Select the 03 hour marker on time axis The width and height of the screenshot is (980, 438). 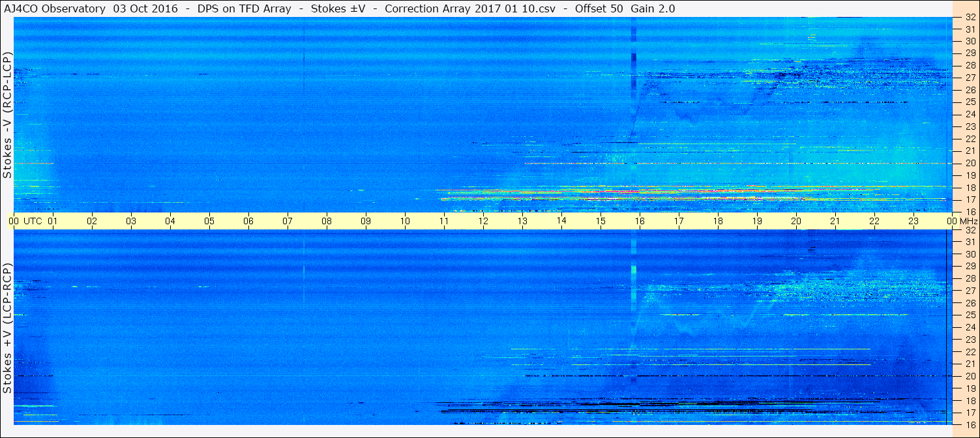click(130, 221)
